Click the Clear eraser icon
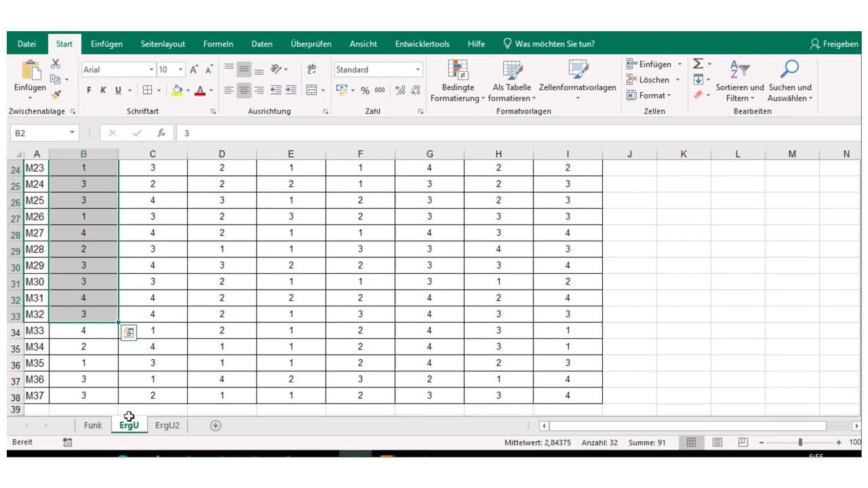This screenshot has width=868, height=488. (x=698, y=96)
